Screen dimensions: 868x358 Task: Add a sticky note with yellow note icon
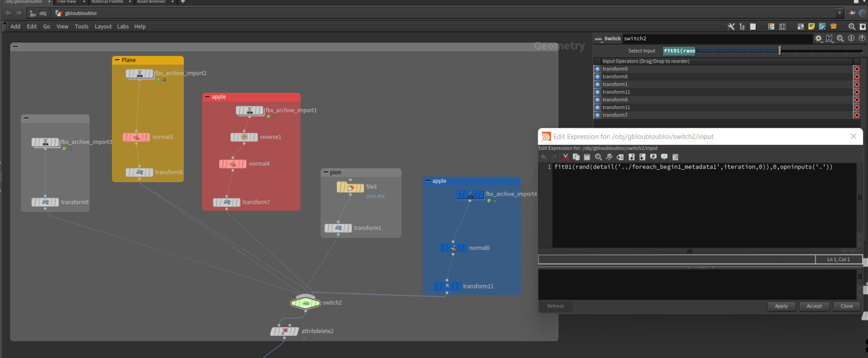812,27
